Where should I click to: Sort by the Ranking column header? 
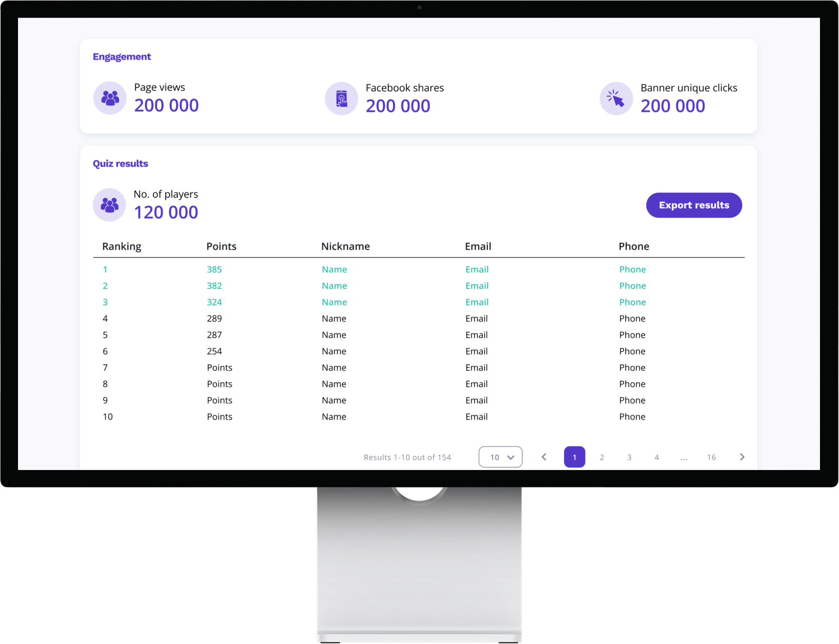click(x=121, y=246)
